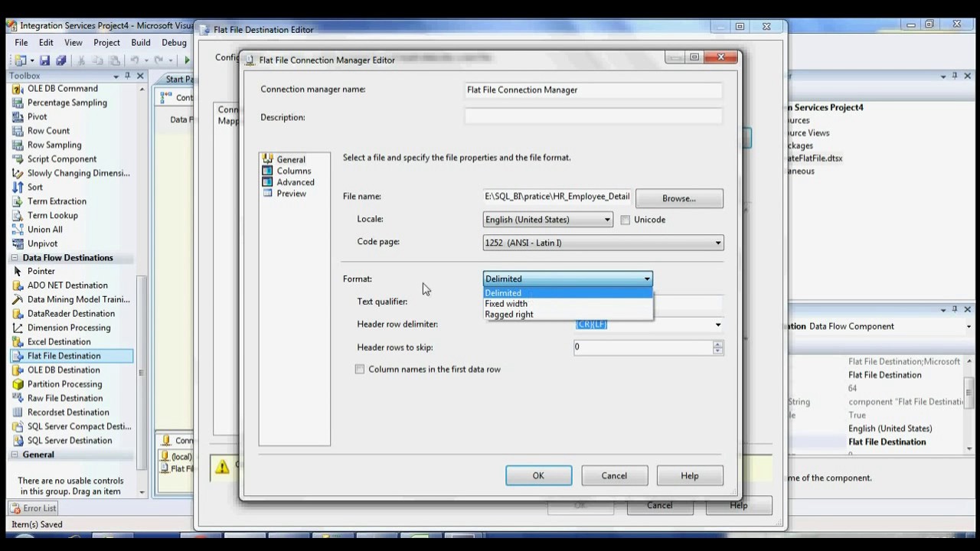Collapse the General toolbox group
Viewport: 980px width, 551px height.
point(15,455)
